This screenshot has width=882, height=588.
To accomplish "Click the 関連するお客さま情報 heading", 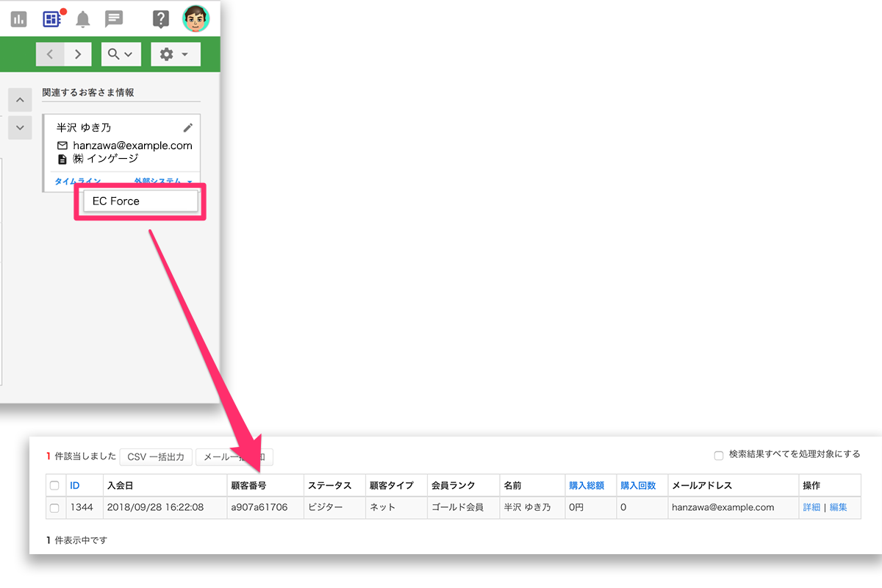I will [x=88, y=93].
